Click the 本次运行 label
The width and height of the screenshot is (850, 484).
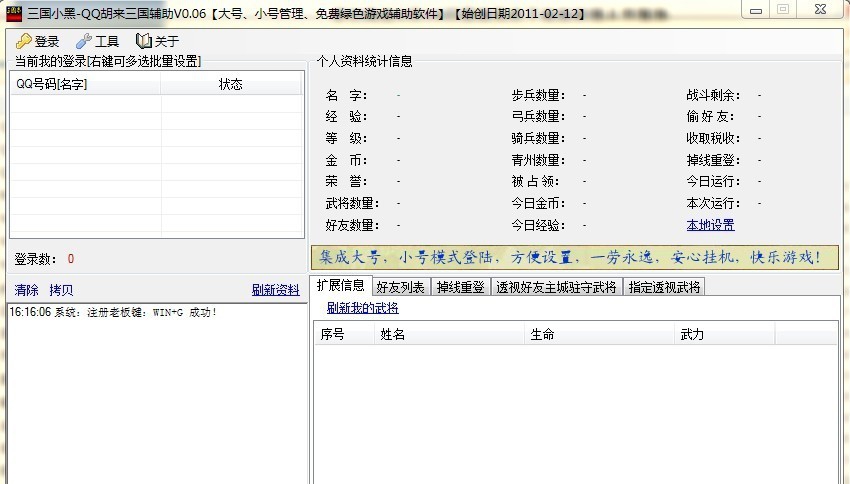click(713, 203)
